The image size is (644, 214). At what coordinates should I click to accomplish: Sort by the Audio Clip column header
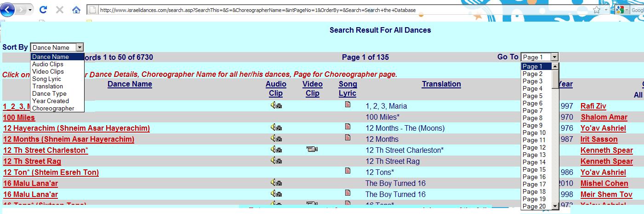pyautogui.click(x=276, y=89)
